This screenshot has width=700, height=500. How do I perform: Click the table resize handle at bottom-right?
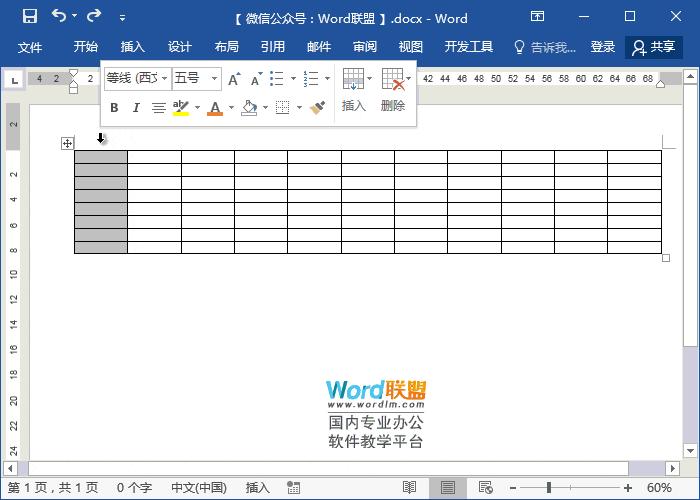pyautogui.click(x=666, y=258)
